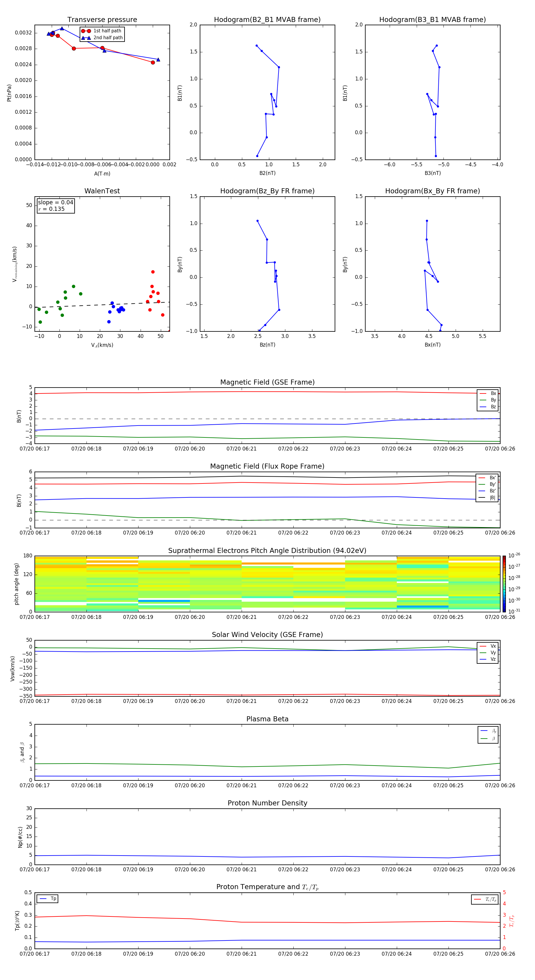
Task: Click the highest red Walen test data point
Action: point(153,272)
